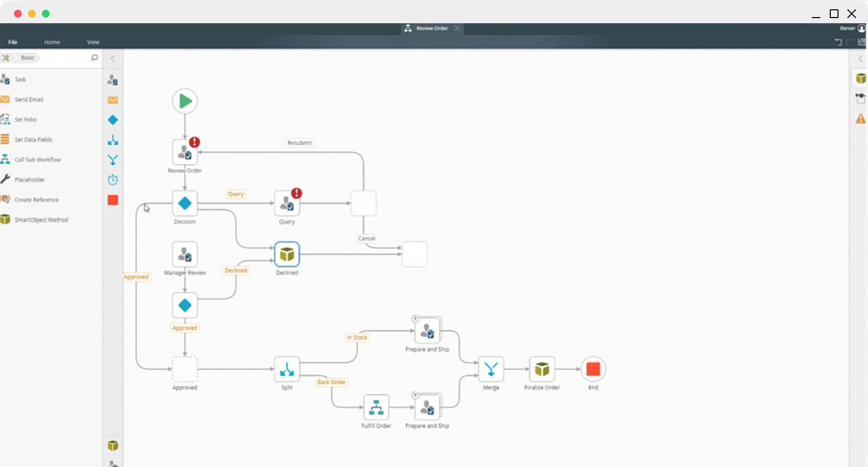Close the Review Order tab
868x467 pixels.
457,28
